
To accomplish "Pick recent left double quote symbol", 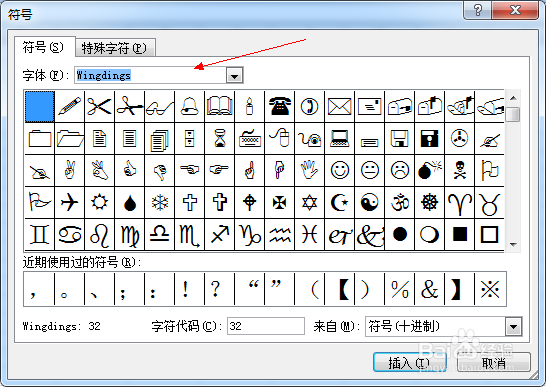I will pos(249,289).
